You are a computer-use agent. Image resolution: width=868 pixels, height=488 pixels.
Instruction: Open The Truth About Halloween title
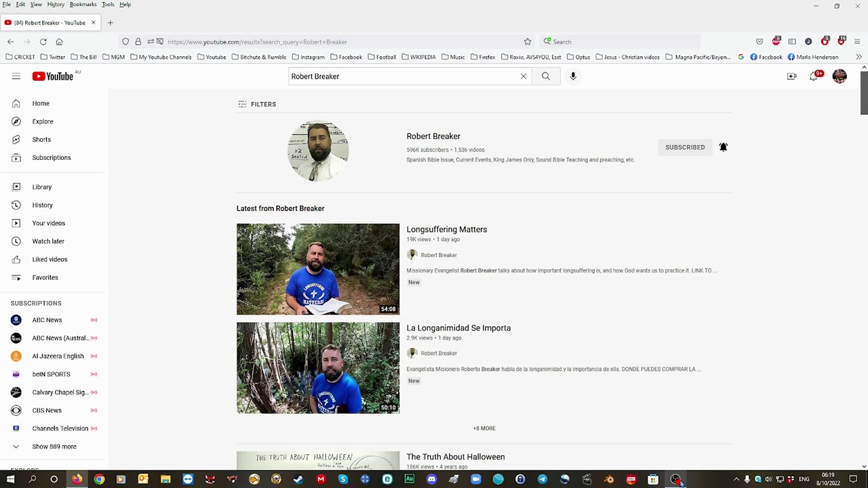(x=456, y=457)
